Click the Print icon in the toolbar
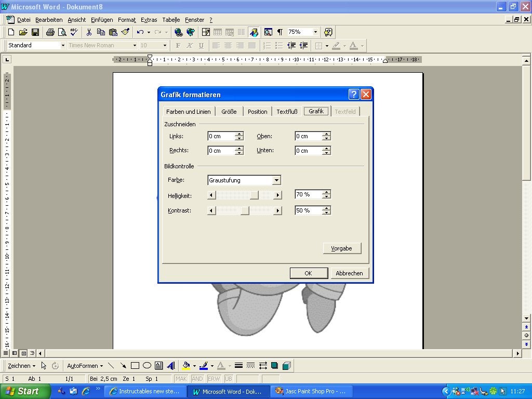Screen dimensions: 532x399 (50, 32)
